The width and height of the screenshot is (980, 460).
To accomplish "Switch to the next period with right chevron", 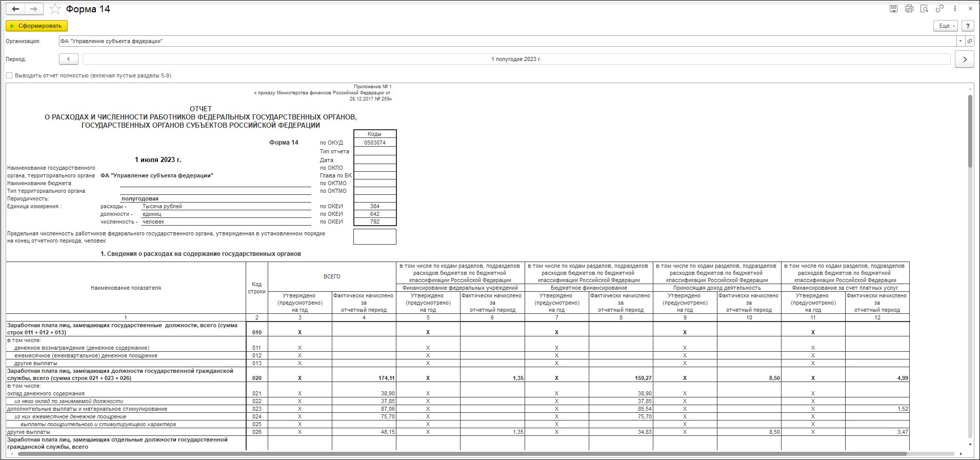I will (x=965, y=59).
